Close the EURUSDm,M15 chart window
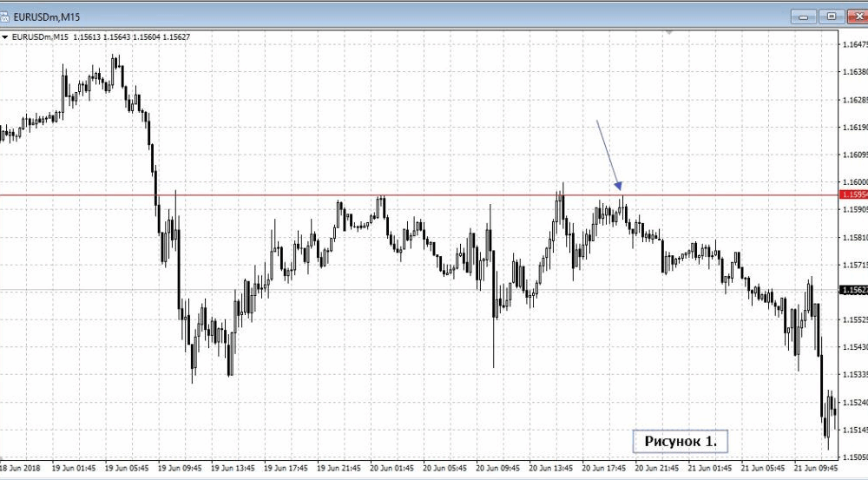Image resolution: width=868 pixels, height=480 pixels. [858, 16]
